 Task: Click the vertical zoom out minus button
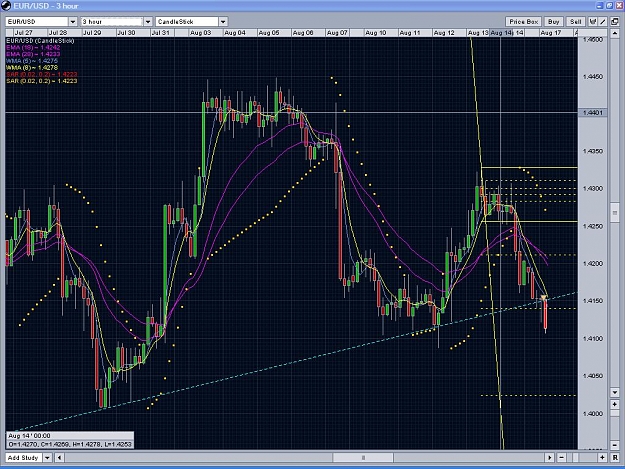coord(615,445)
